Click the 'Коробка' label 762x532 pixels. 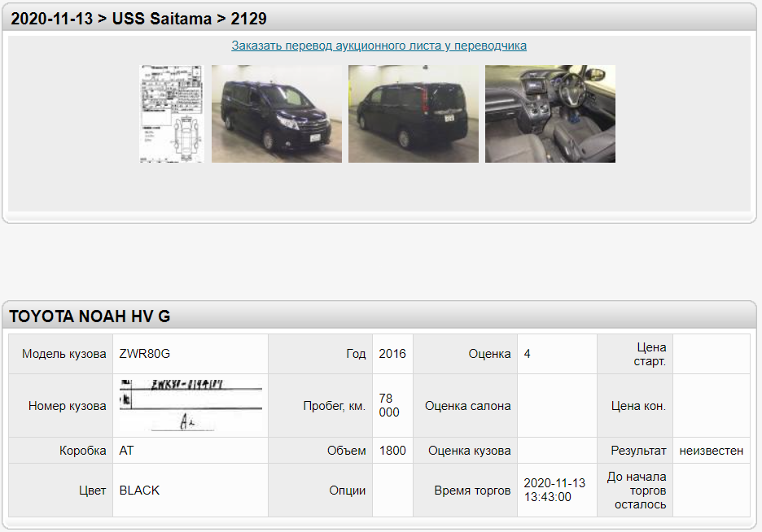tap(82, 451)
